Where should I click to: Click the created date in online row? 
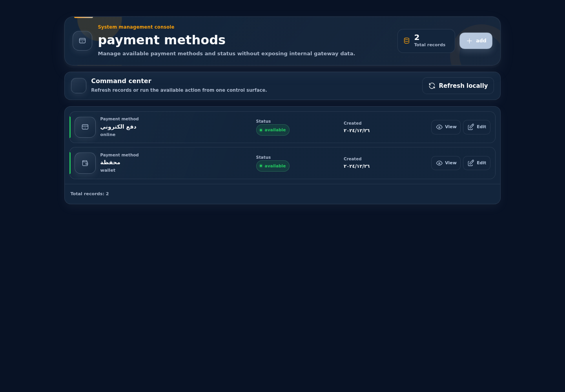coord(357,131)
